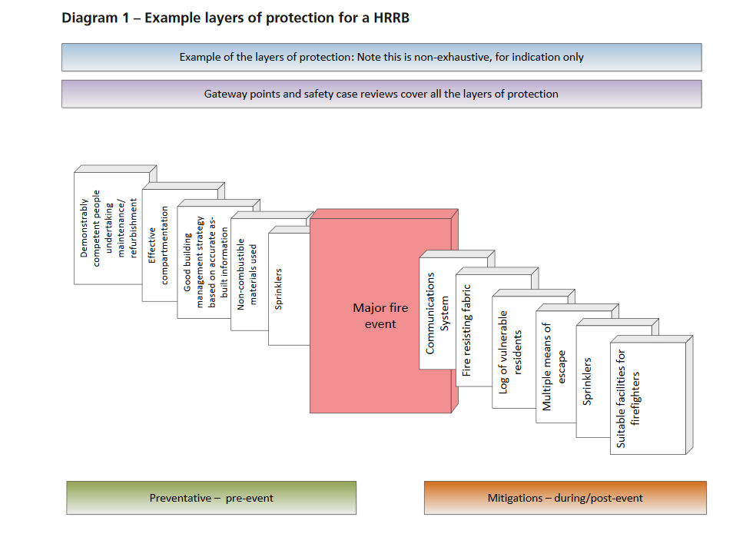The width and height of the screenshot is (756, 547).
Task: Click the beveled top edge of Major fire event
Action: (x=384, y=214)
